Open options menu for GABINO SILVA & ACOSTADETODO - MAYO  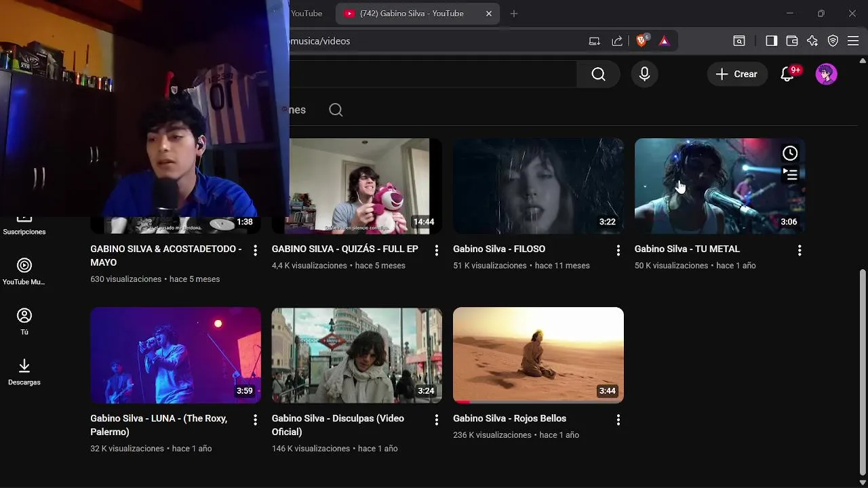point(255,251)
